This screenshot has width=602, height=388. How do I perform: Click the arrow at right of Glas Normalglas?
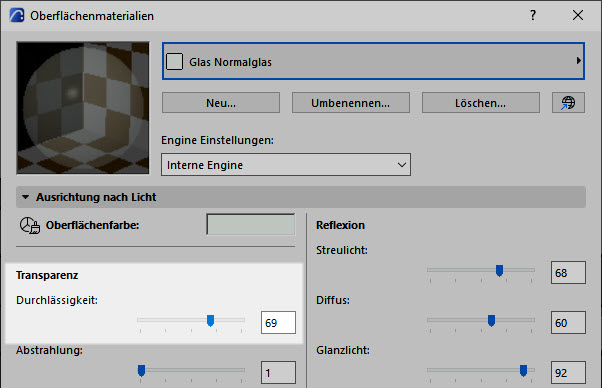578,61
